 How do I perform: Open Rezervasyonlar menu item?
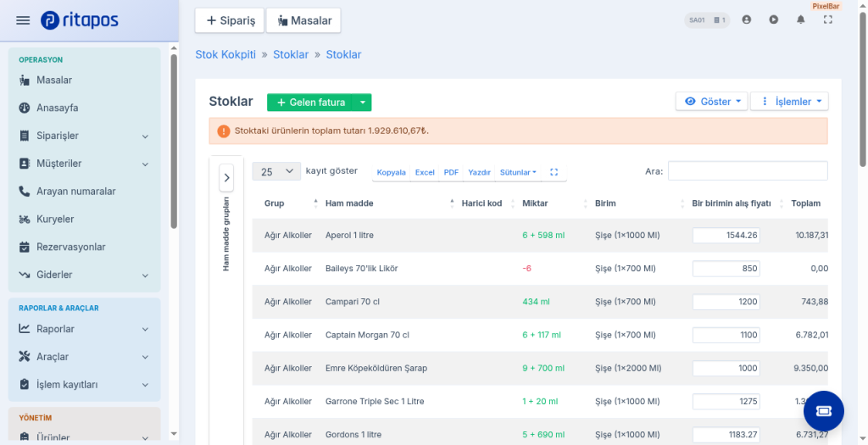coord(84,247)
